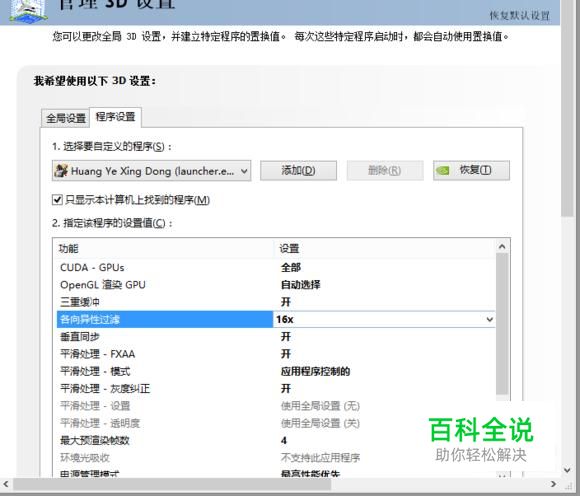Screen dimensions: 580x496
Task: Click the value 4 for 最大预渲染帧数
Action: pyautogui.click(x=284, y=441)
